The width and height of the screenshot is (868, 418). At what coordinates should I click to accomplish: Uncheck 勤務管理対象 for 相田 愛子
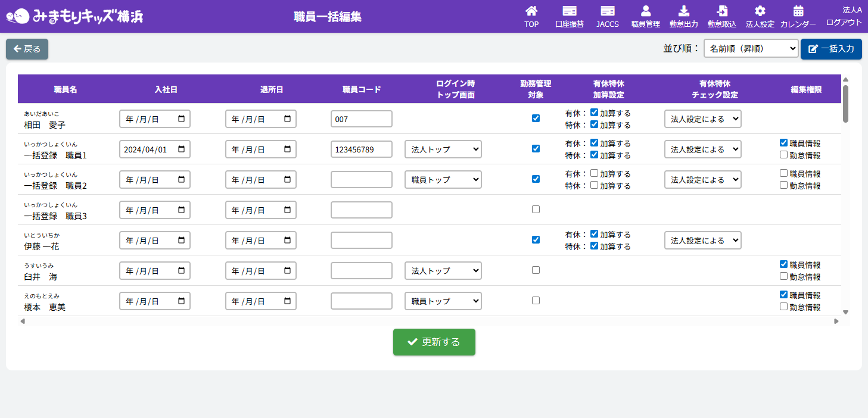[x=536, y=118]
